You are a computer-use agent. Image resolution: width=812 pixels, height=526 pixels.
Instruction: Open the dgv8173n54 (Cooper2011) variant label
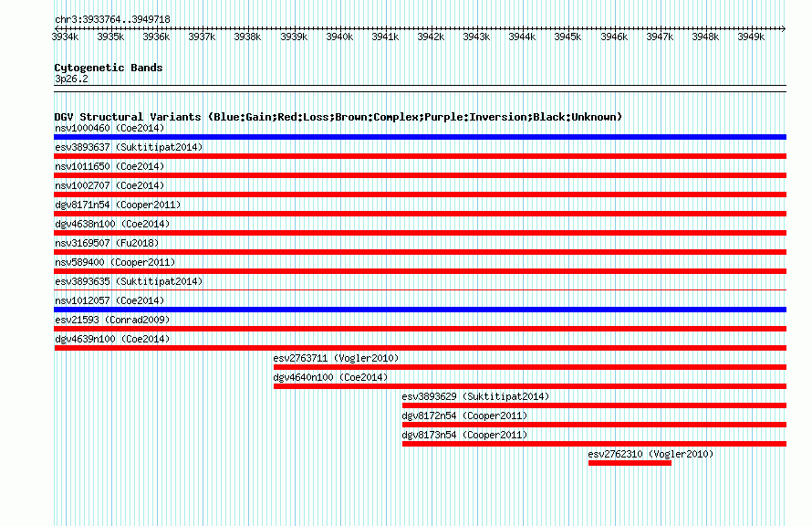tap(464, 435)
